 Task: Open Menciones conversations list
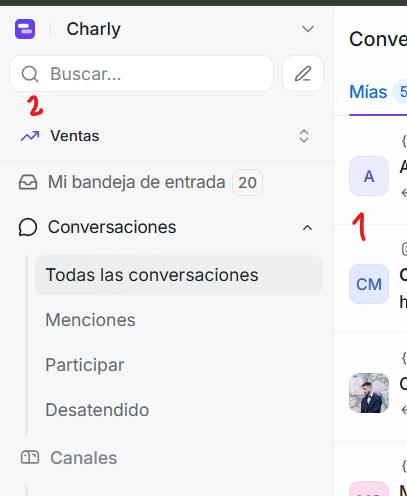pos(90,320)
